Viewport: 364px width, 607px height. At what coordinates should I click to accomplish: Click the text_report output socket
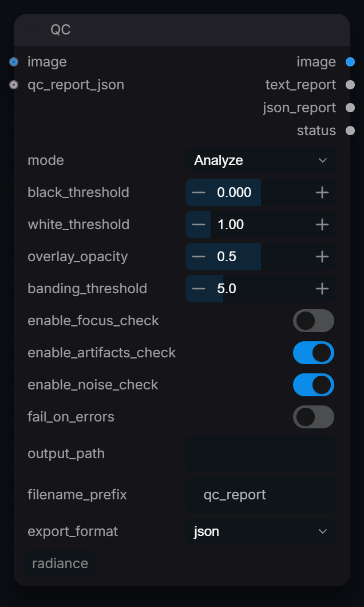(350, 85)
